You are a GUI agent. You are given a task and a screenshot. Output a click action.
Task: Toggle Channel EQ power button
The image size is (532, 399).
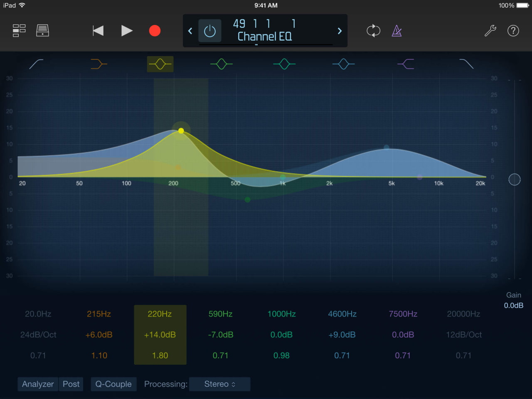[210, 31]
